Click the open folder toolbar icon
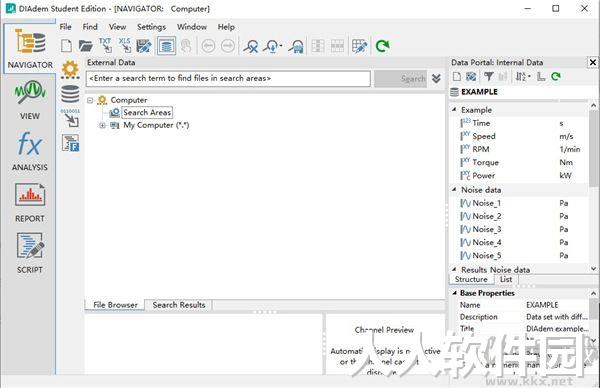 (x=86, y=46)
